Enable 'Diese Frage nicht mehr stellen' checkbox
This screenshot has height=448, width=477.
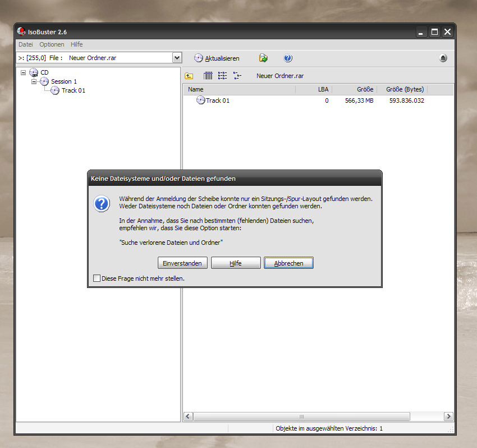(97, 278)
